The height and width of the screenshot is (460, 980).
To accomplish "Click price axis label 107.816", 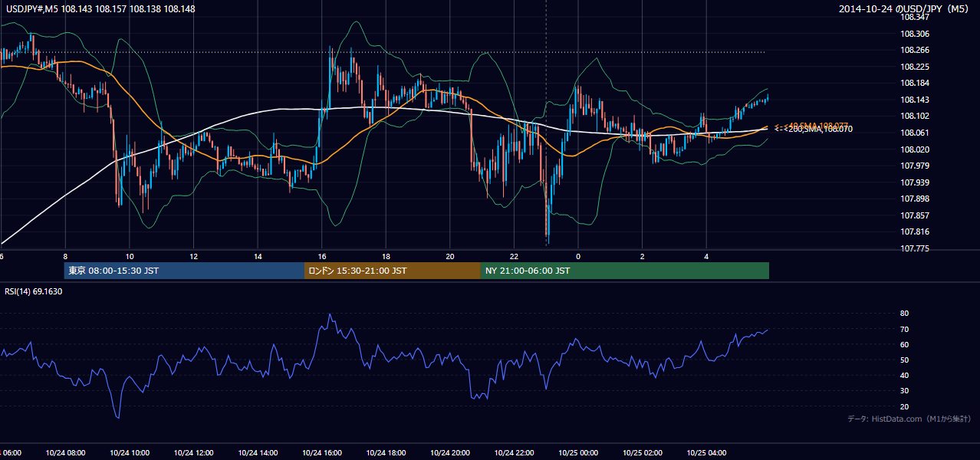I will coord(914,232).
